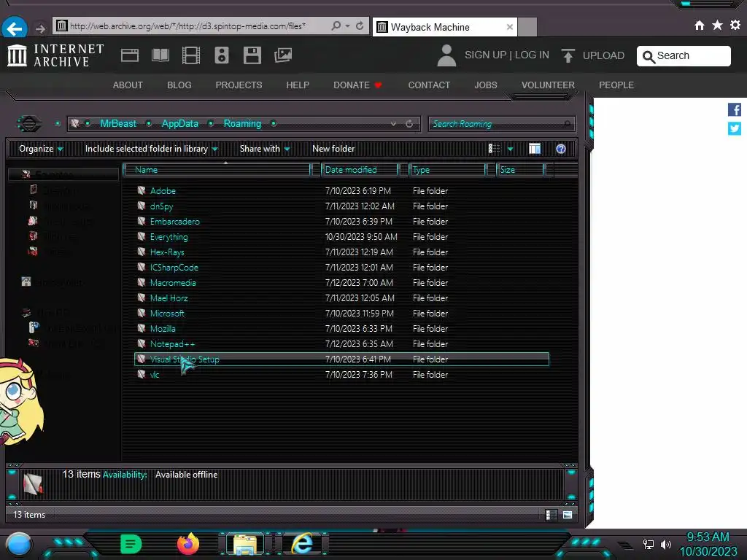This screenshot has height=560, width=747.
Task: Sort files by Type column header
Action: (x=447, y=169)
